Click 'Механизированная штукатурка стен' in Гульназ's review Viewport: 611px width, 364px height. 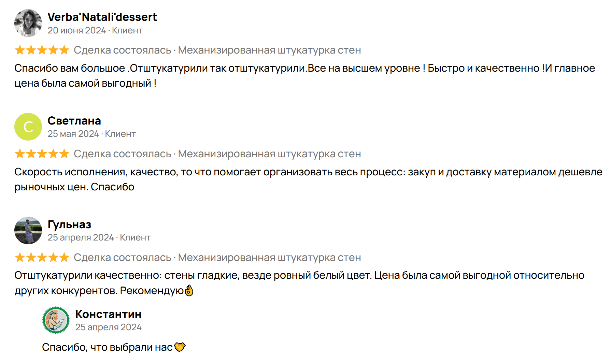click(x=269, y=258)
